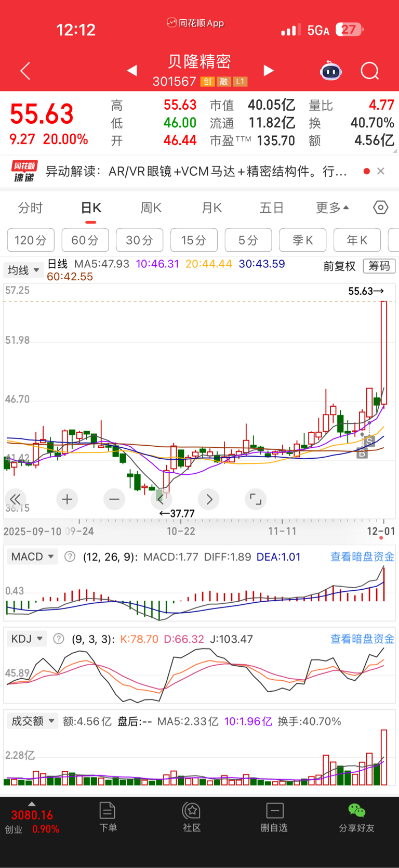Tap 删自选 to remove from watchlist
This screenshot has width=399, height=868.
pos(274,817)
